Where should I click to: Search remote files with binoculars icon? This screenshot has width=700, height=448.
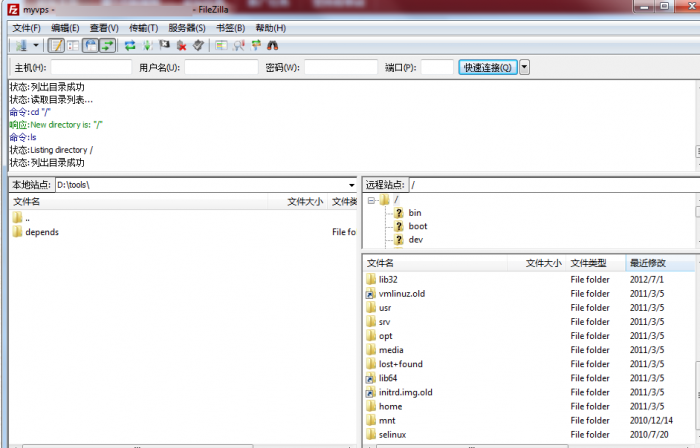tap(273, 46)
